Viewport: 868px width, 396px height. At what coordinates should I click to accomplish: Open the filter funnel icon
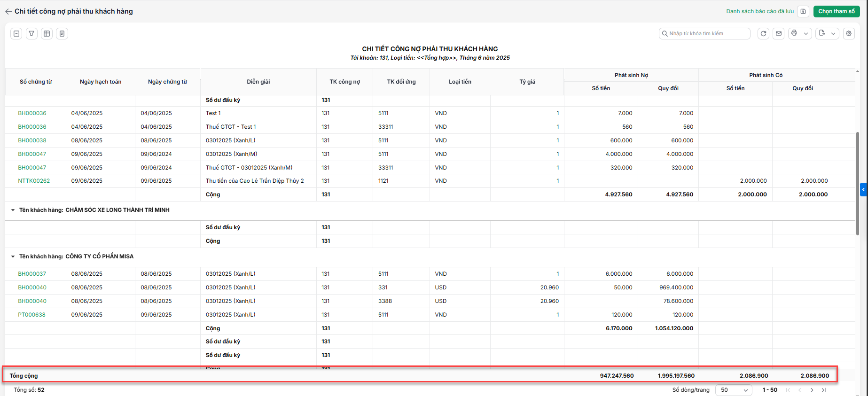[31, 33]
